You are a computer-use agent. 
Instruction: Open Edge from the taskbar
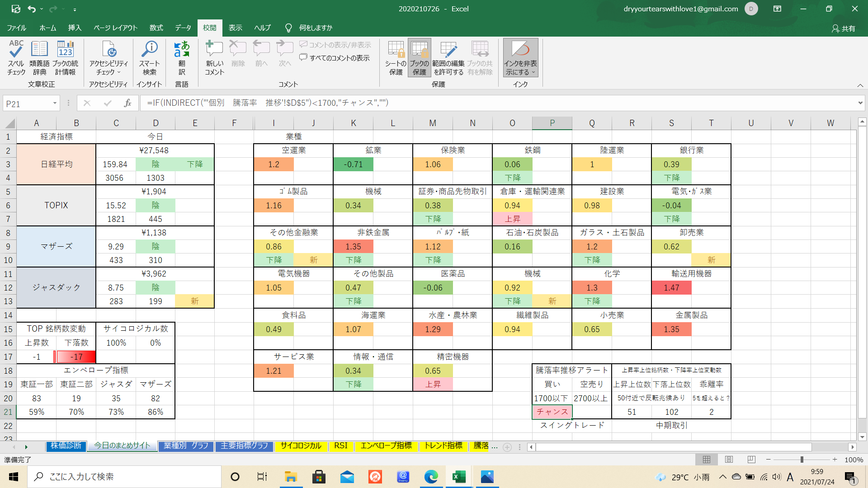coord(431,477)
